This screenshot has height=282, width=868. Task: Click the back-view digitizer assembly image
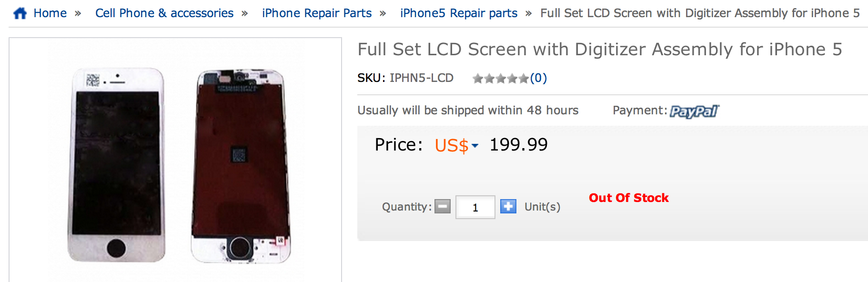(x=241, y=167)
